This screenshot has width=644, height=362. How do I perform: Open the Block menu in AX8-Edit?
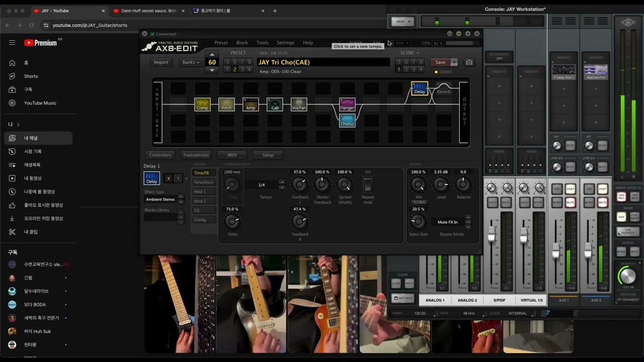click(242, 43)
